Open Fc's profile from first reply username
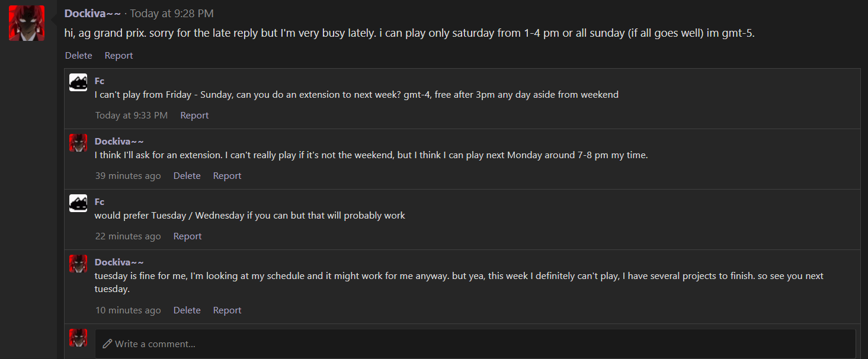Screen dimensions: 868x359 tap(100, 81)
